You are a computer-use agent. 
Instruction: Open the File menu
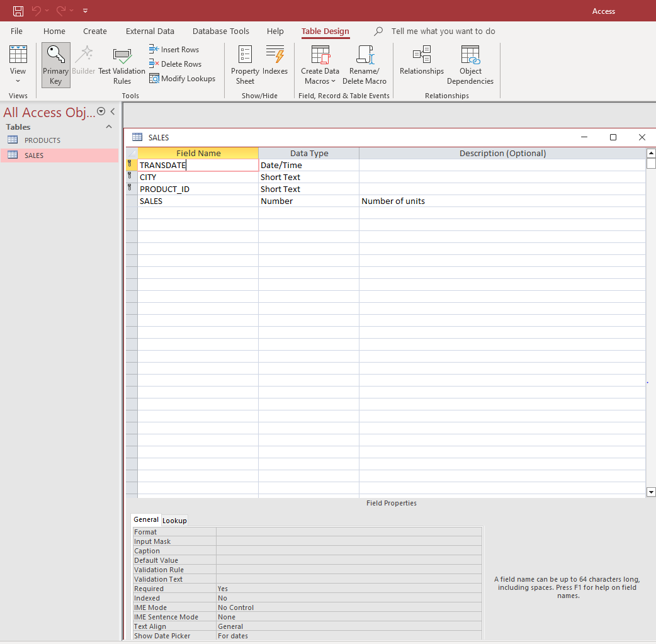click(x=17, y=31)
